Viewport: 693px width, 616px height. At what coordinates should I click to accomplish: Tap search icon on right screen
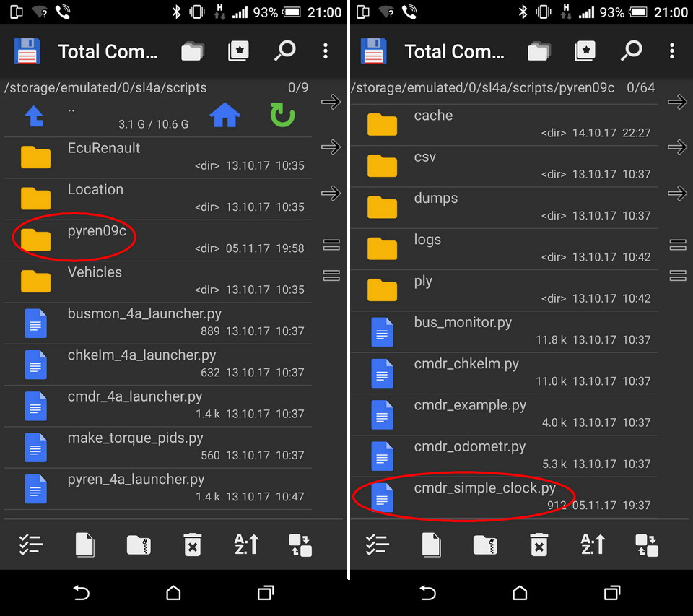click(x=632, y=51)
